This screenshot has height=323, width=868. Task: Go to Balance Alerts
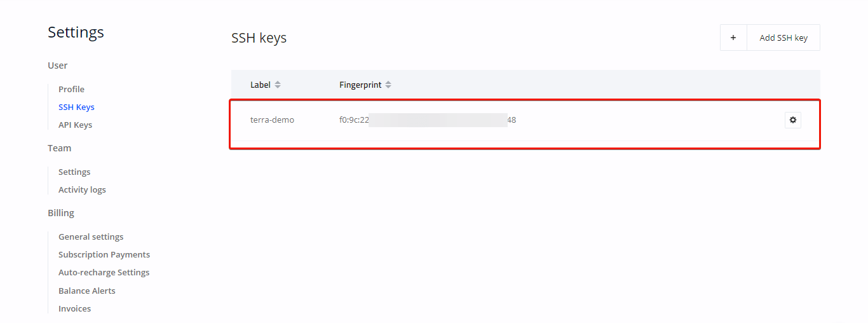coord(87,291)
